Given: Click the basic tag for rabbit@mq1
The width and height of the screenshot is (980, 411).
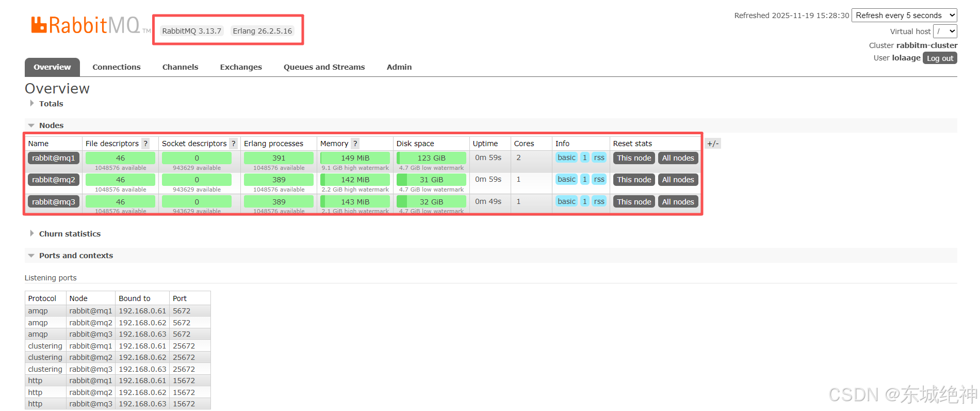Looking at the screenshot, I should [x=566, y=157].
